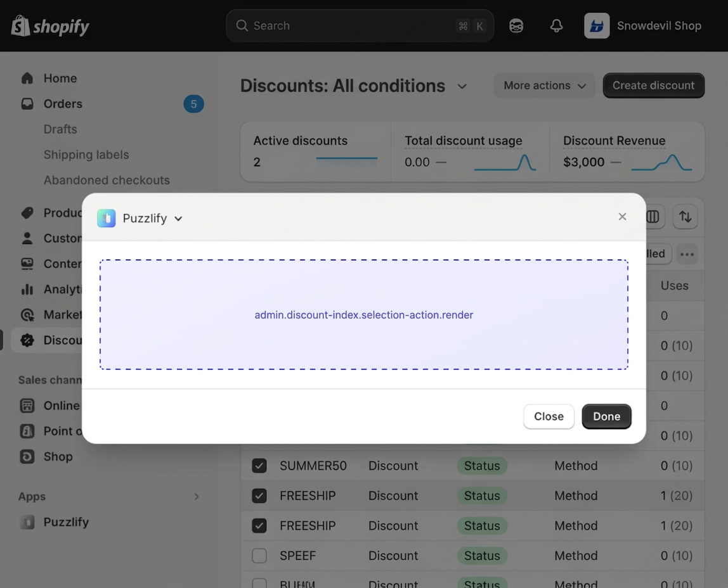Click the admin.discount-index.selection-action.render placeholder area

pos(364,315)
